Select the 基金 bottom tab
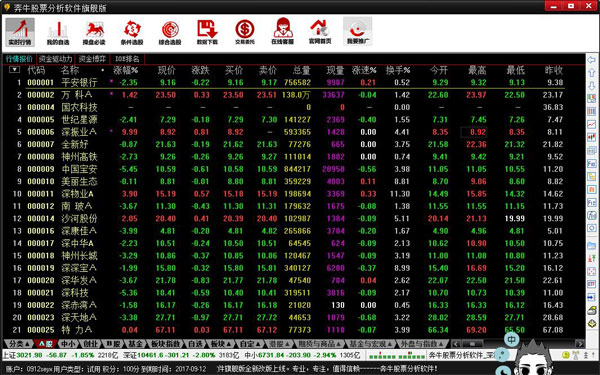The image size is (600, 375). click(x=135, y=344)
